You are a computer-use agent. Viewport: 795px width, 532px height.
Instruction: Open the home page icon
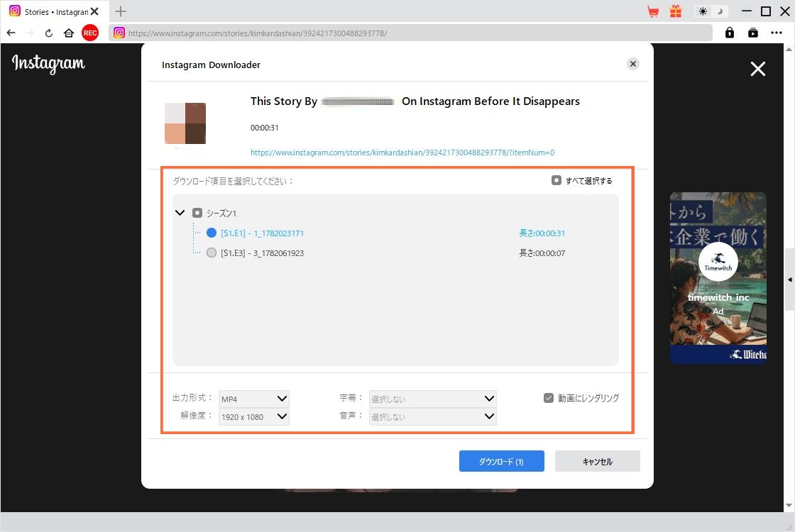click(x=69, y=33)
